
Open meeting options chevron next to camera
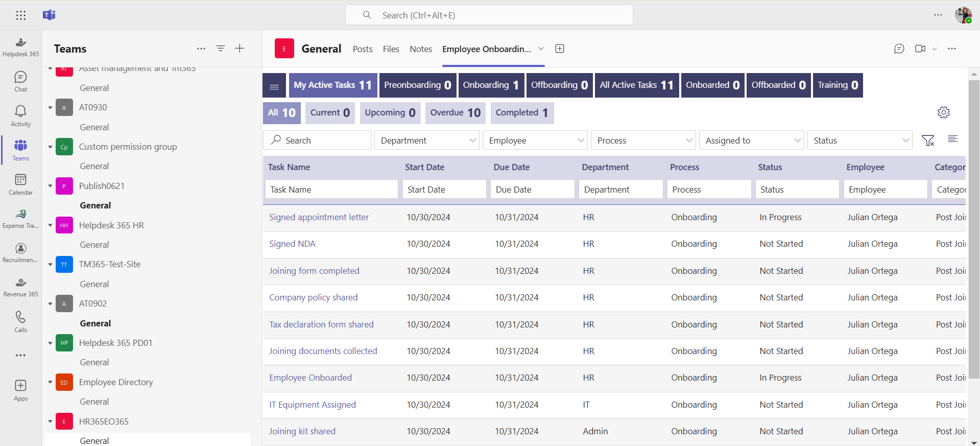tap(935, 49)
